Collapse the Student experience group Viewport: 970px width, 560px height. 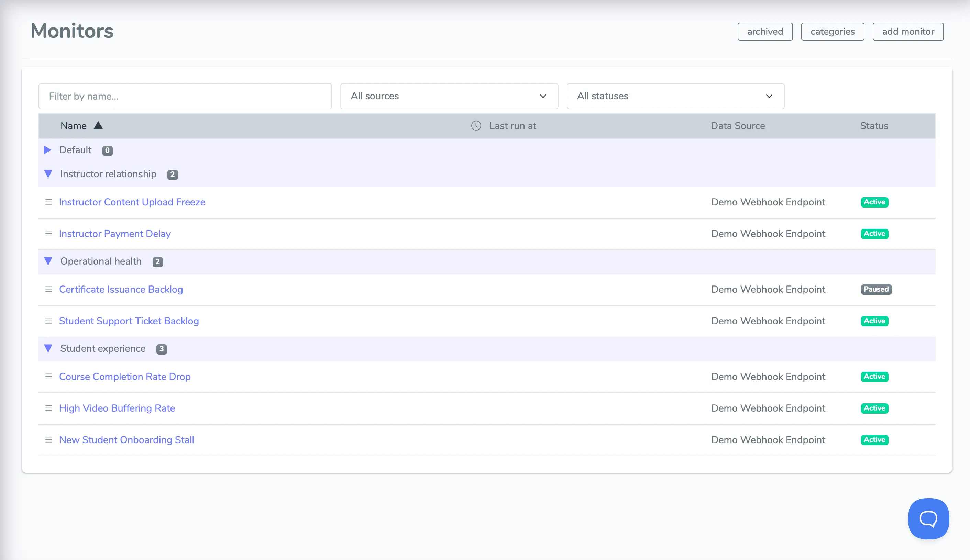coord(48,348)
